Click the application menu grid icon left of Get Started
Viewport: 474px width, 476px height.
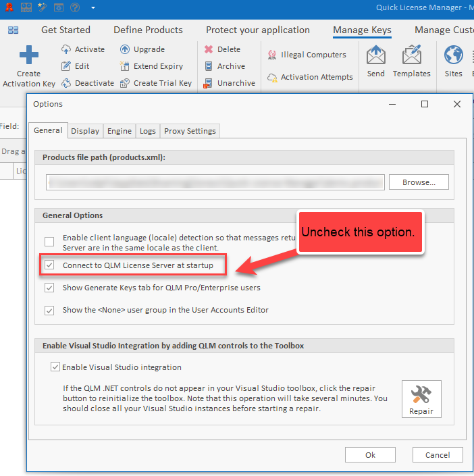pos(13,30)
